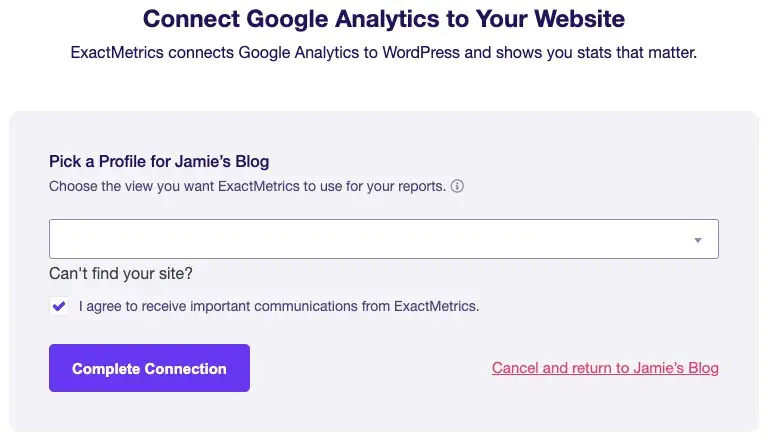This screenshot has height=441, width=768.
Task: Click the ExactMetrics subtitle under the main heading
Action: 383,53
